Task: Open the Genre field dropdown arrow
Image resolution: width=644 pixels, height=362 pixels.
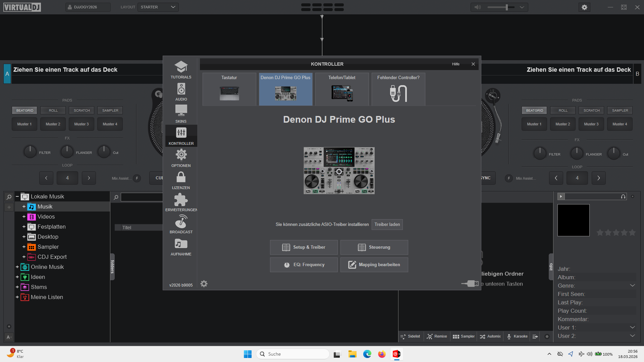Action: tap(632, 286)
